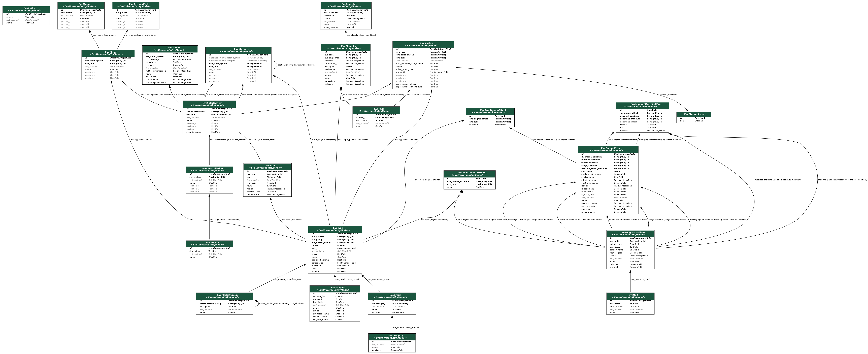Click the 'eve_type (dogma_attributes)' edge label
Viewport: 868px width, 354px height.
(x=434, y=220)
